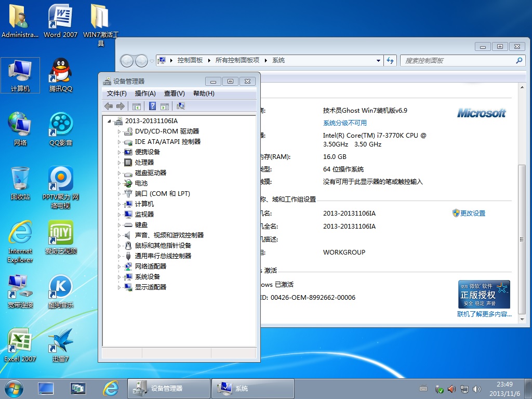Open the 酷狗音乐 desktop shortcut
This screenshot has height=399, width=532.
tap(61, 291)
